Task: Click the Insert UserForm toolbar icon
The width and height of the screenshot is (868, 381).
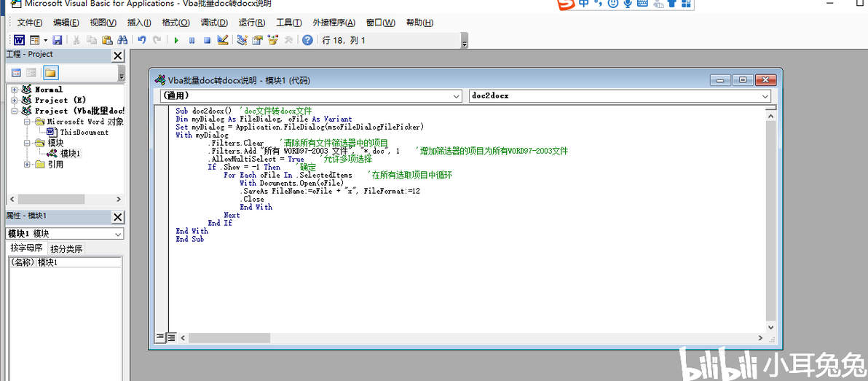Action: pos(33,40)
